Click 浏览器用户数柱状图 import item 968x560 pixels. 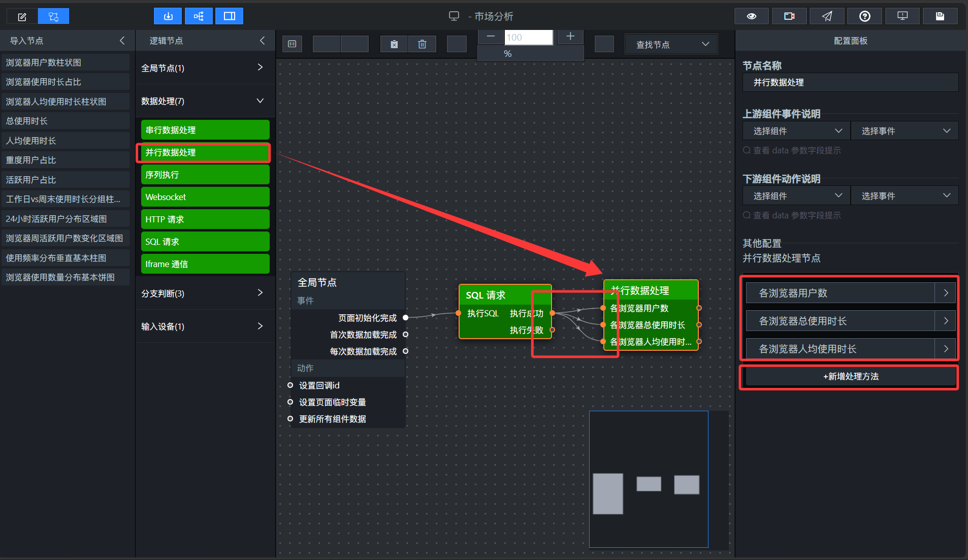click(x=65, y=62)
